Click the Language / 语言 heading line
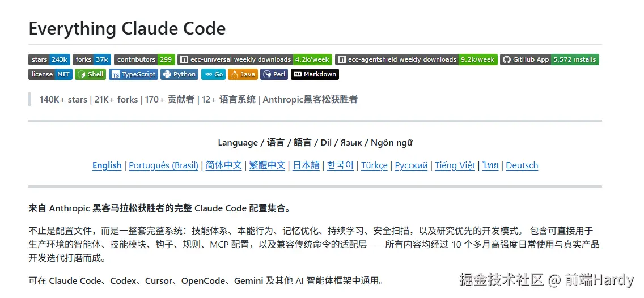 [315, 143]
